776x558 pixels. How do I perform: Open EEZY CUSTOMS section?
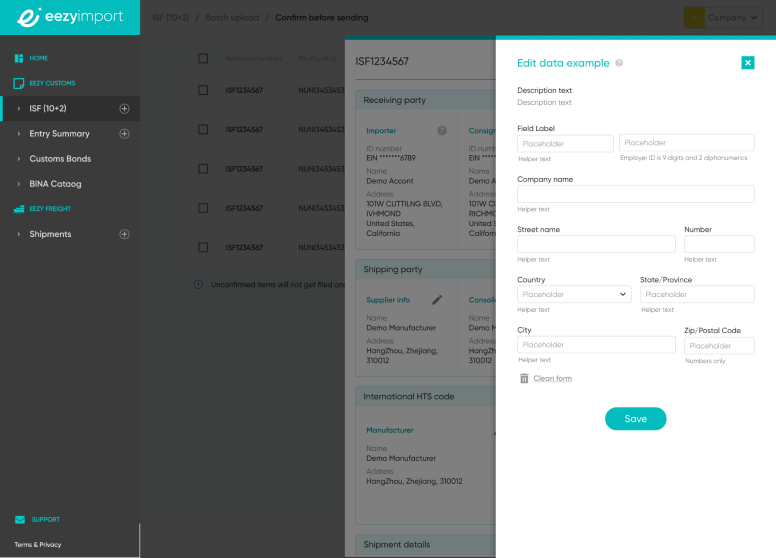52,83
